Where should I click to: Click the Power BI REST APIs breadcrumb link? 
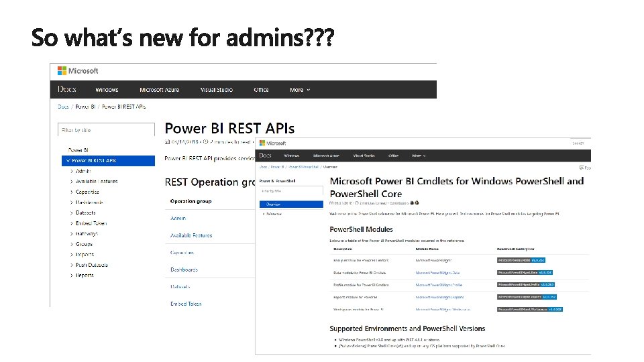[x=123, y=107]
